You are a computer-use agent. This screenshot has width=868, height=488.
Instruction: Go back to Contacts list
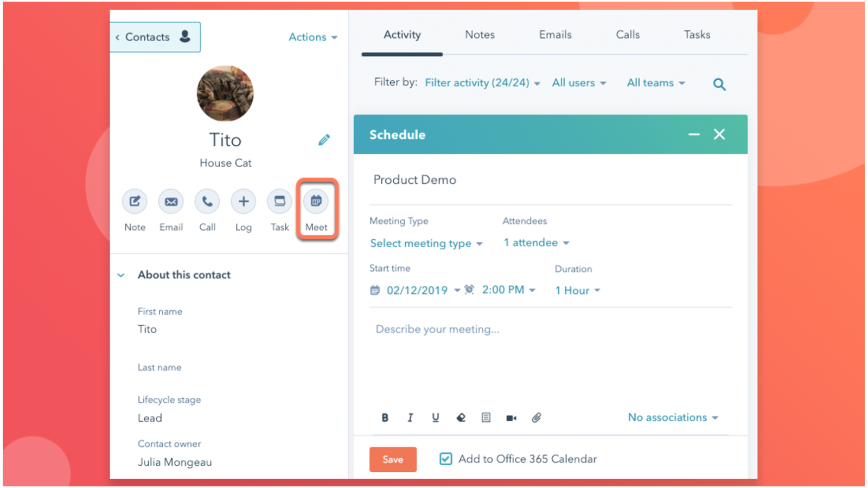(155, 37)
